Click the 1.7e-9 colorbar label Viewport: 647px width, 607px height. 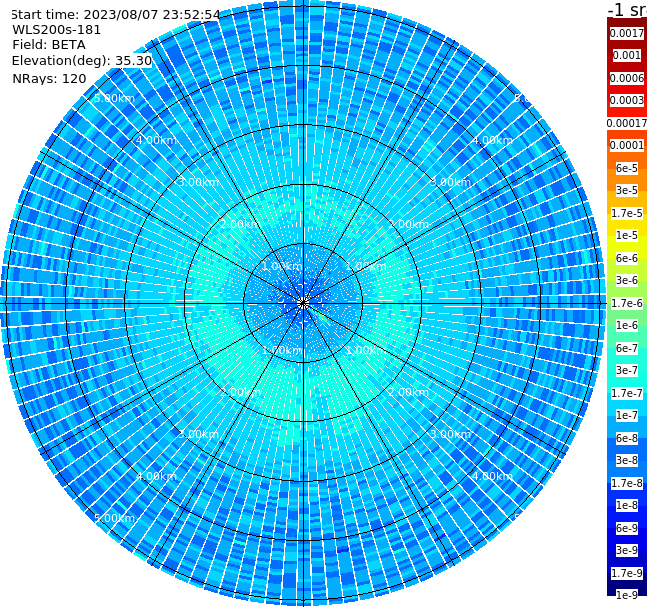point(627,573)
